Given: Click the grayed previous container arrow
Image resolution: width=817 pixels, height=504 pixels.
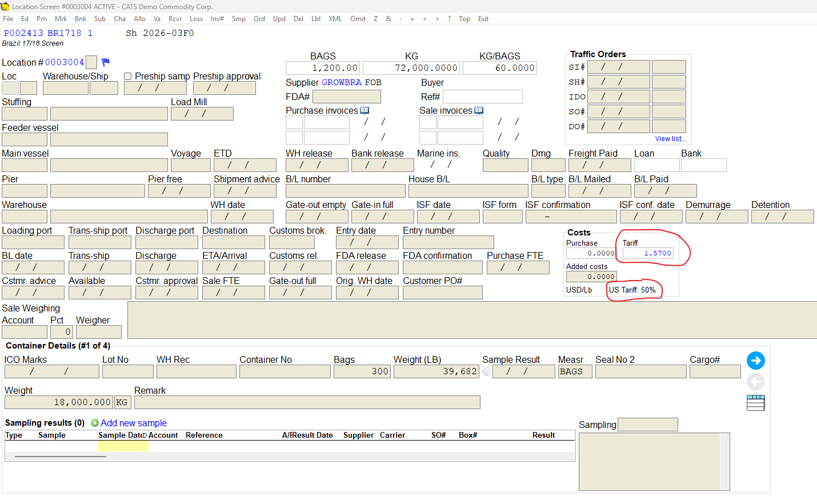Looking at the screenshot, I should coord(755,382).
